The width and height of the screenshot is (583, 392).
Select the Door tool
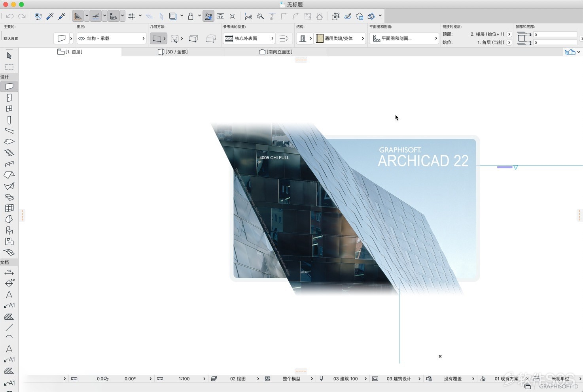[x=9, y=98]
